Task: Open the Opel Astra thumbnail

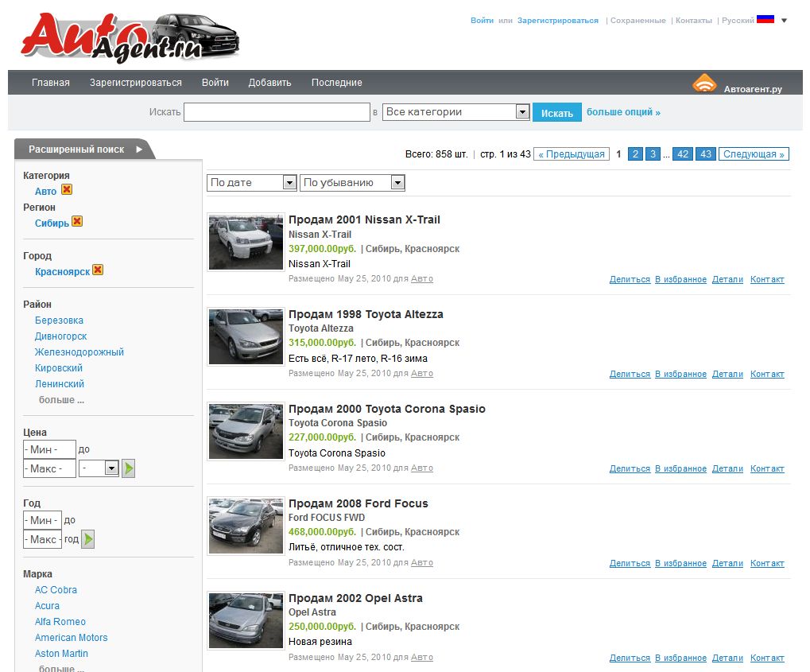Action: click(246, 620)
